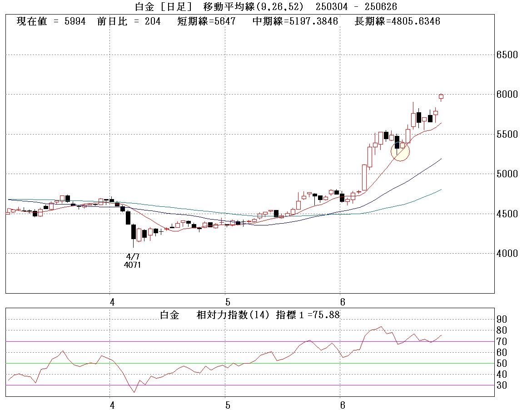Image resolution: width=532 pixels, height=410 pixels.
Task: Click month 5 marker under price chart
Action: [x=228, y=302]
